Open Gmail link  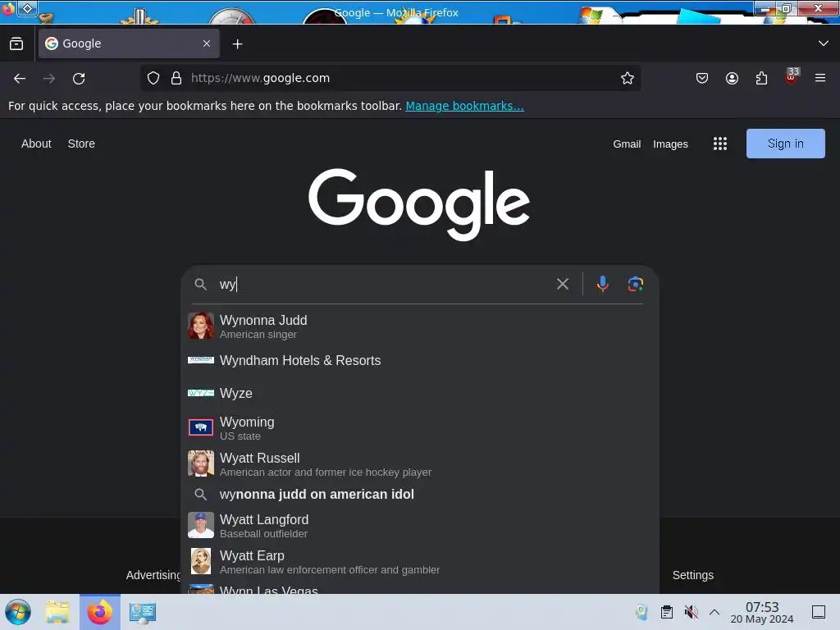click(627, 144)
